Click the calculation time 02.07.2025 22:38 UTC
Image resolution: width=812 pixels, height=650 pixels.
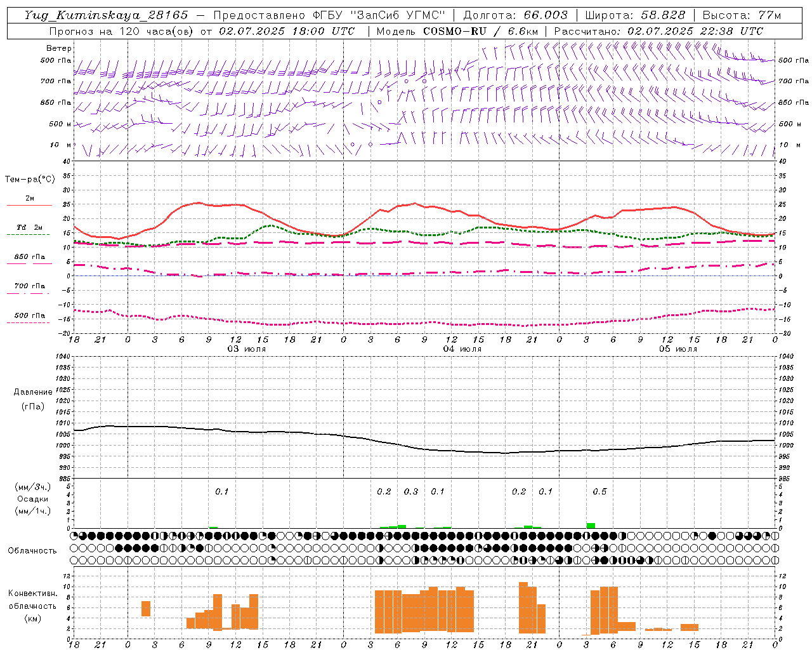(x=695, y=31)
